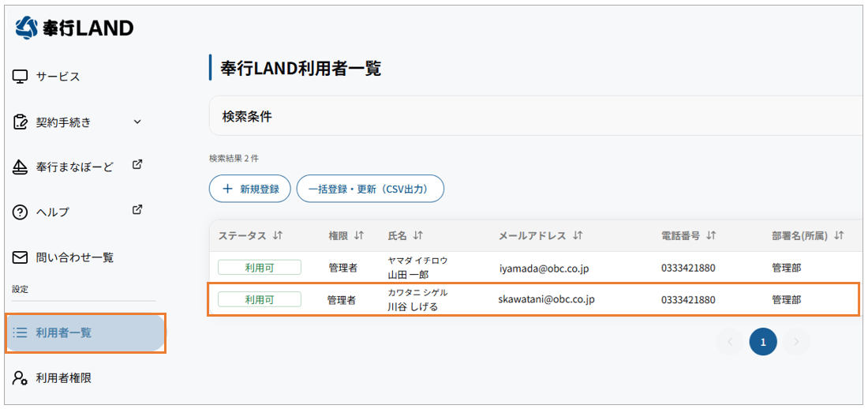Click the 新規登録 button
This screenshot has width=868, height=409.
pyautogui.click(x=249, y=189)
